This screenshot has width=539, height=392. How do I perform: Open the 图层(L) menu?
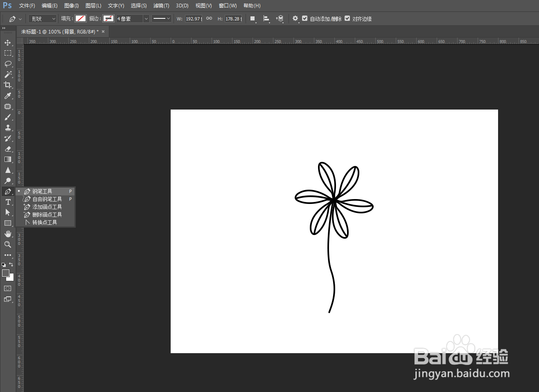[x=93, y=6]
